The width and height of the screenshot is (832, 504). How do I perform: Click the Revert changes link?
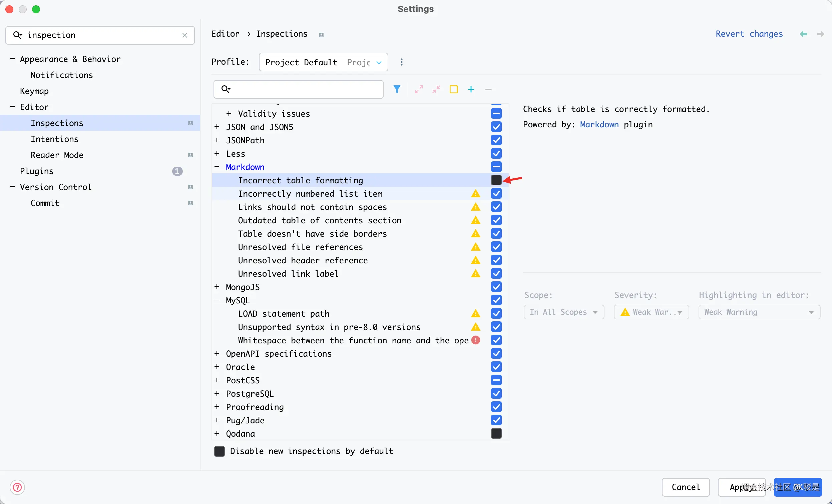[x=749, y=34]
